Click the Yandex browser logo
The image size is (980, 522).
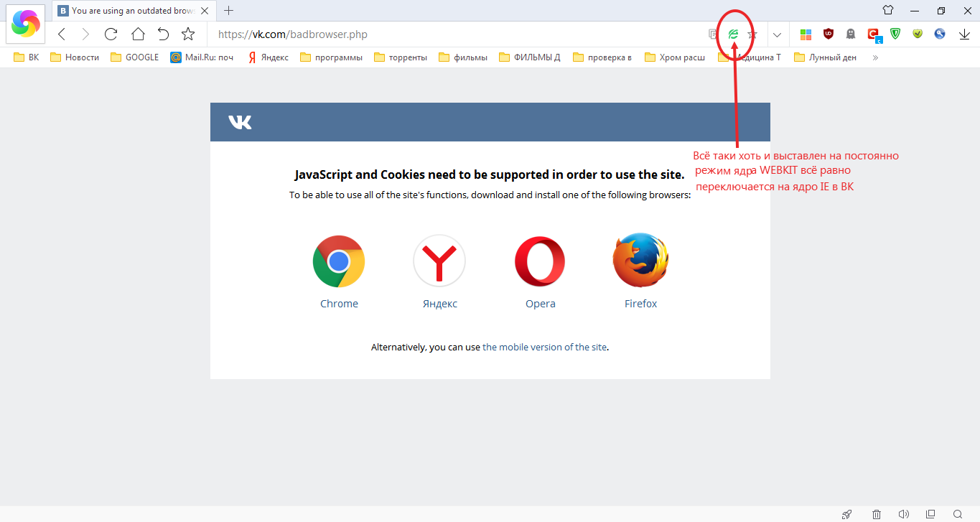click(439, 261)
